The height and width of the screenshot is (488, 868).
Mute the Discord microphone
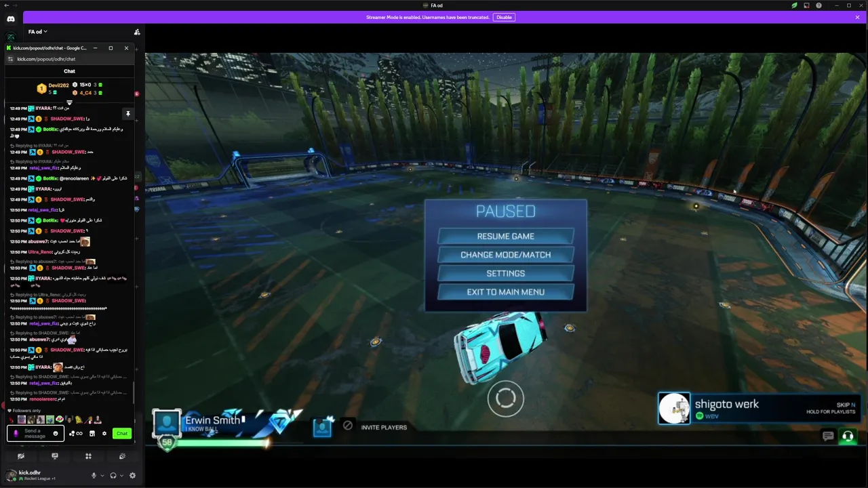tap(94, 476)
